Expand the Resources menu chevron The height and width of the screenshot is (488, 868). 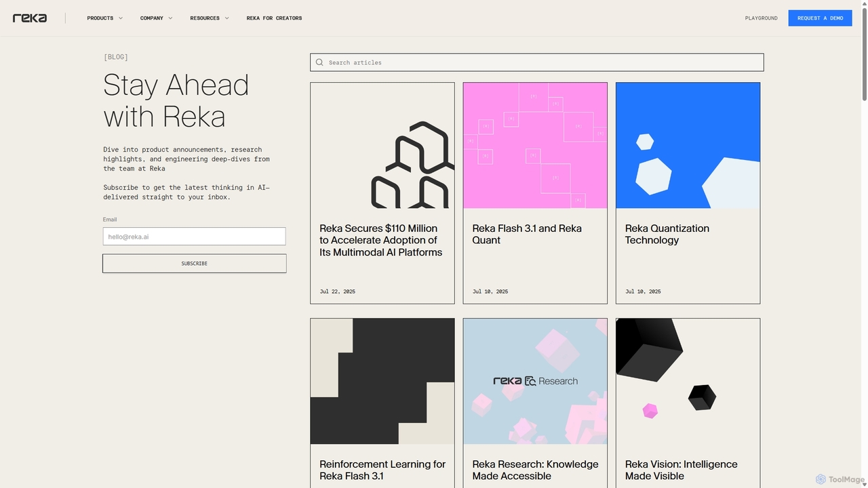click(226, 18)
